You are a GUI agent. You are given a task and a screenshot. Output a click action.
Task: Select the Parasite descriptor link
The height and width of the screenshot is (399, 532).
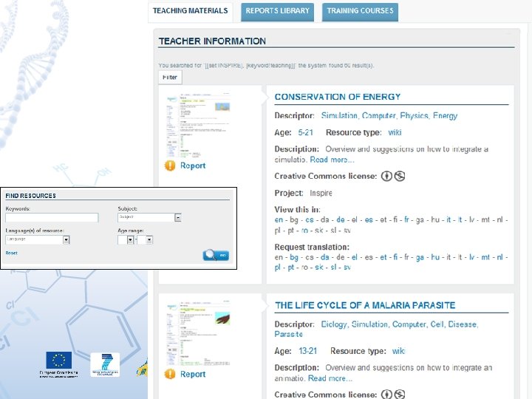(x=288, y=334)
